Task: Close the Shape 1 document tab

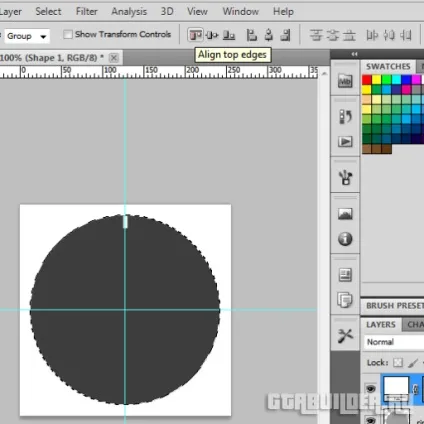Action: click(x=114, y=58)
